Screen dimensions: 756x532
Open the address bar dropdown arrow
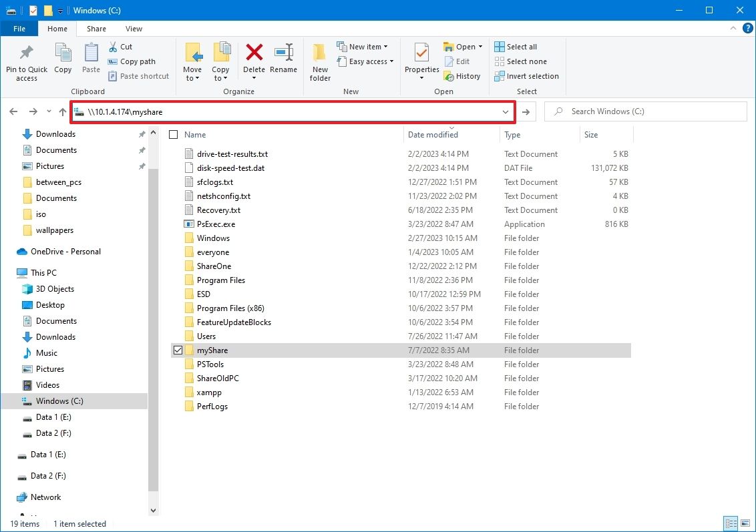(506, 111)
